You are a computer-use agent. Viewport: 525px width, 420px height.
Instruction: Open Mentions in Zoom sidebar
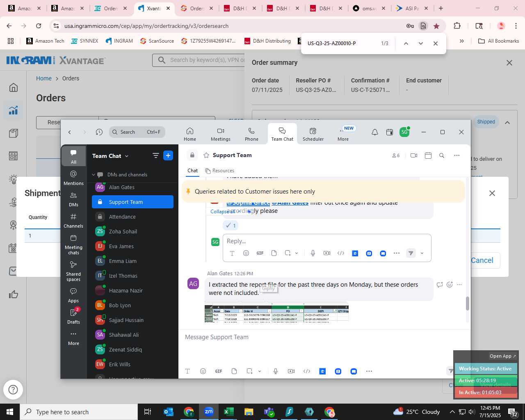pyautogui.click(x=73, y=178)
